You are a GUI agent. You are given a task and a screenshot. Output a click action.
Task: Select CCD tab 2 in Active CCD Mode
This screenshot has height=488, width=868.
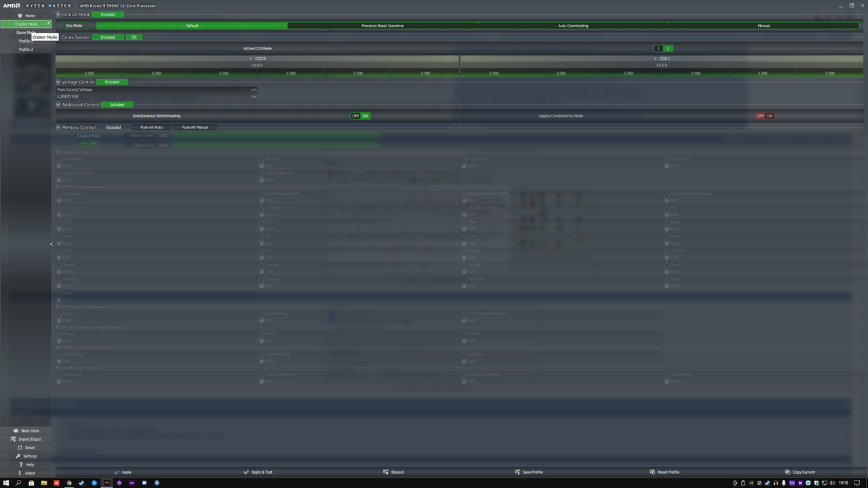click(x=668, y=48)
